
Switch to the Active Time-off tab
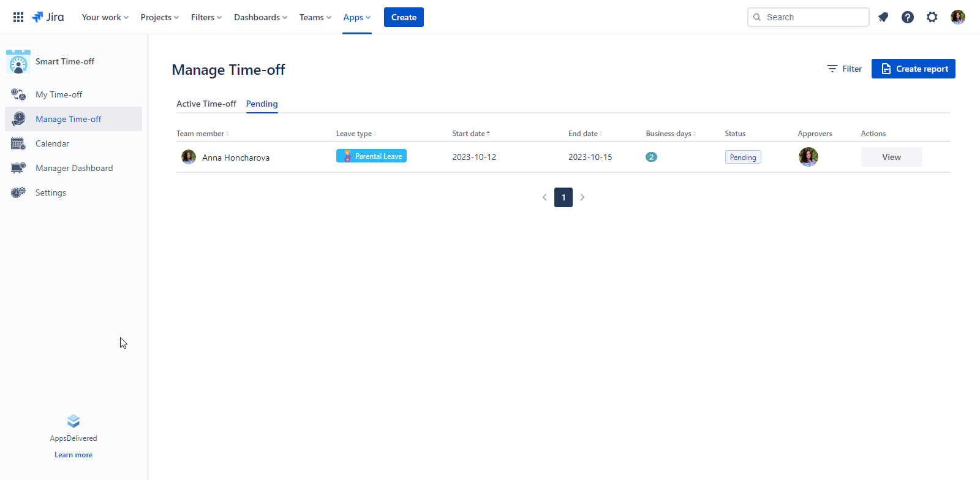pos(206,104)
